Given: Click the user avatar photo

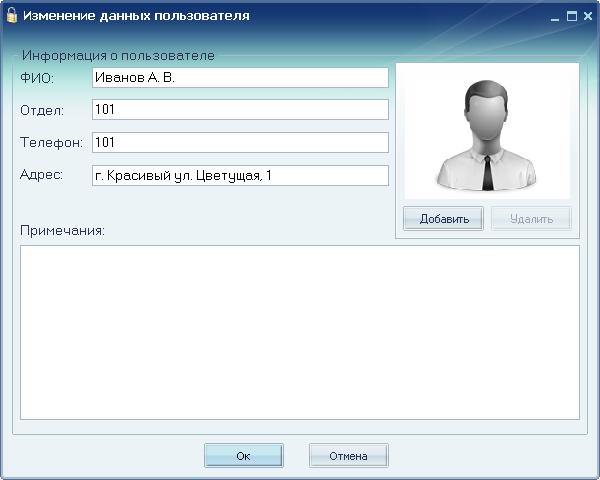Looking at the screenshot, I should [x=487, y=134].
